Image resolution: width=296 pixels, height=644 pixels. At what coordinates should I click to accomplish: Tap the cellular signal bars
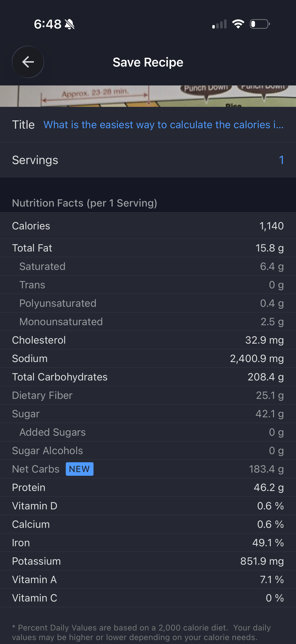(x=219, y=24)
